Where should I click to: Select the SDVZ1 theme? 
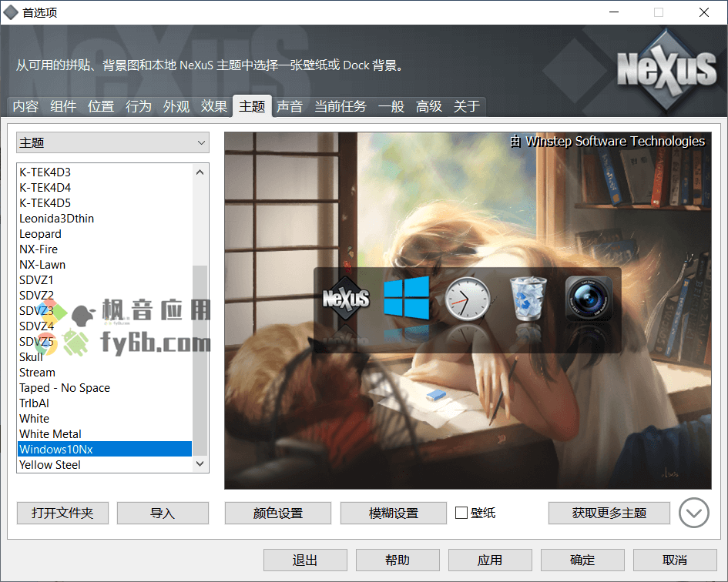(x=105, y=280)
